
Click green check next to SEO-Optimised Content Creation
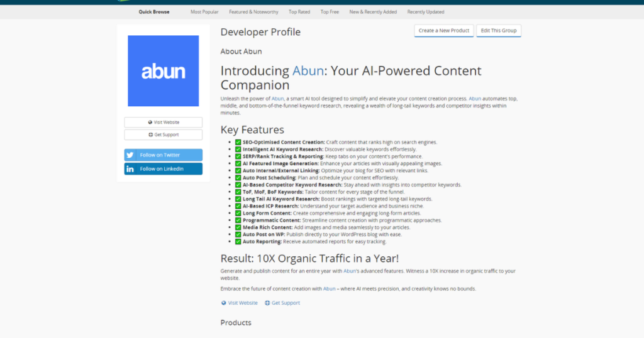(238, 143)
